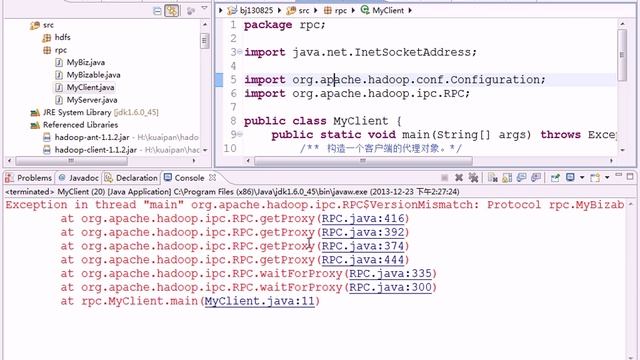Switch to the Problems tab

click(x=29, y=178)
